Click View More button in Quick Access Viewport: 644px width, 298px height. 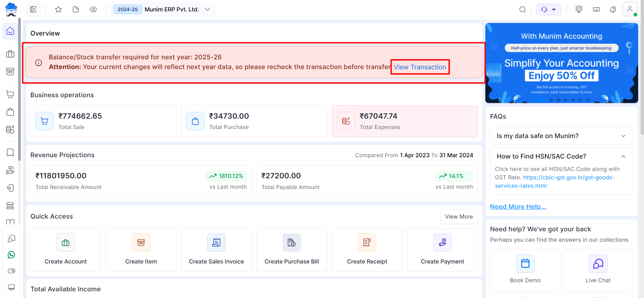459,217
